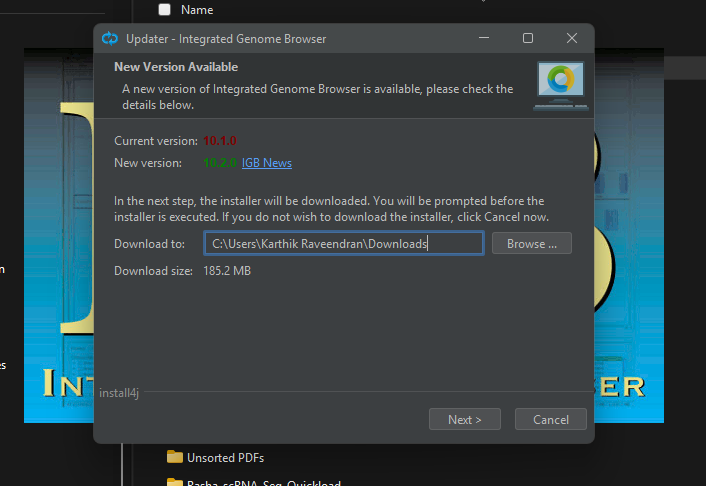Click the Name column header
This screenshot has height=486, width=706.
click(x=197, y=10)
